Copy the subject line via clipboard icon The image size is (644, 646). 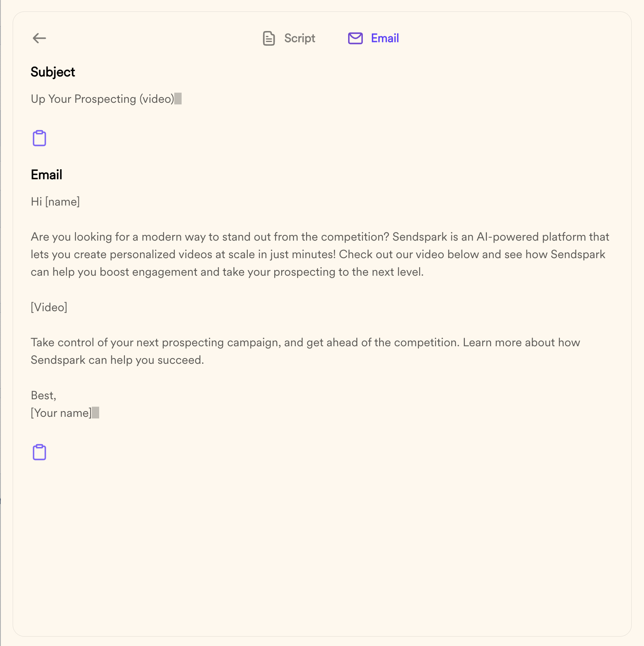coord(39,138)
